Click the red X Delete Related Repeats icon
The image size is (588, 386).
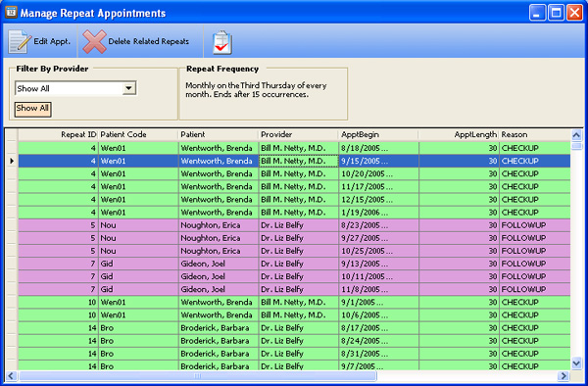(x=94, y=41)
